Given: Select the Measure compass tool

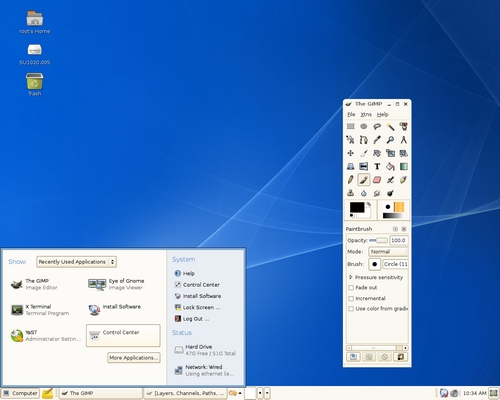Looking at the screenshot, I should [403, 140].
